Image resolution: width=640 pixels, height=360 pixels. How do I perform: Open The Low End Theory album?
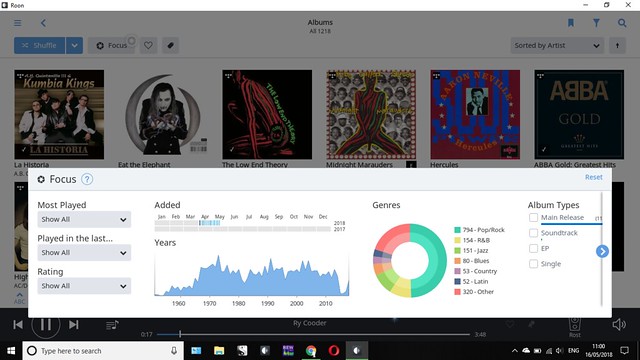pyautogui.click(x=267, y=114)
